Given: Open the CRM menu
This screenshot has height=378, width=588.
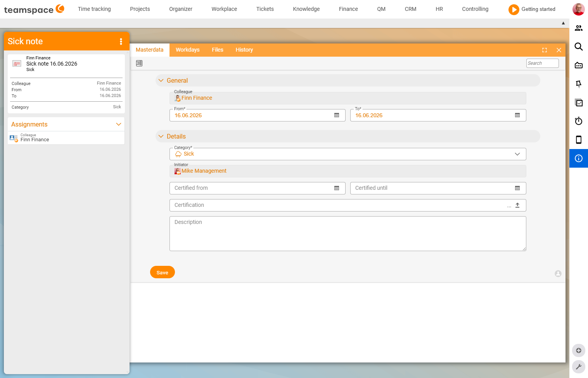Looking at the screenshot, I should [x=410, y=9].
